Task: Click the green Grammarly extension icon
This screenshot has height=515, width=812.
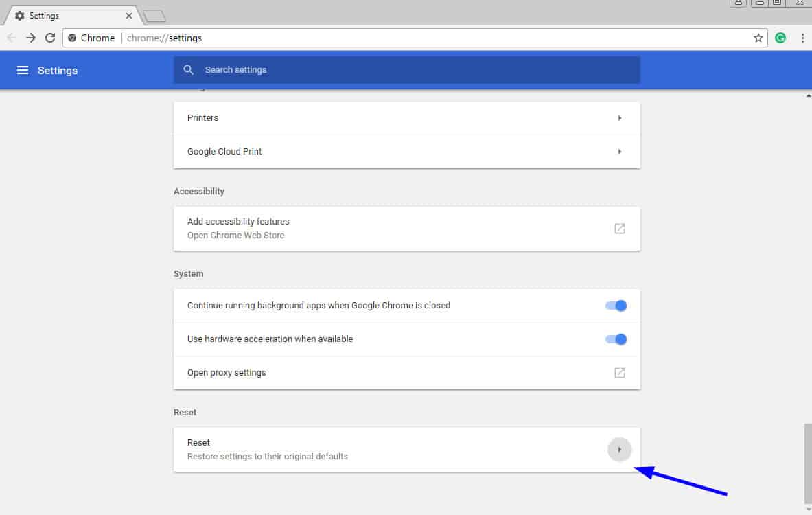Action: [x=780, y=38]
